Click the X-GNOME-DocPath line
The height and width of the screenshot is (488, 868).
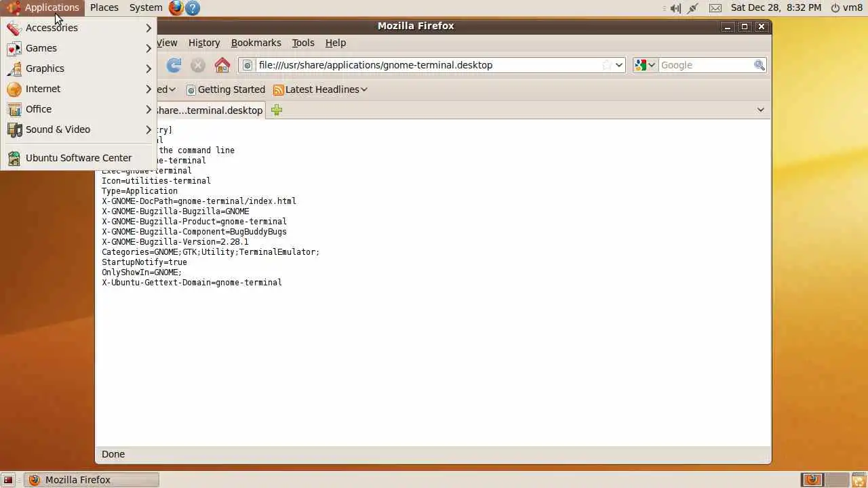199,201
